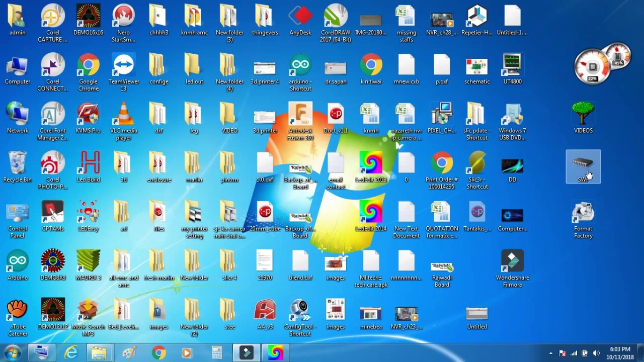The image size is (644, 362).
Task: Select the Print Order # 100014295 shortcut
Action: tap(442, 171)
